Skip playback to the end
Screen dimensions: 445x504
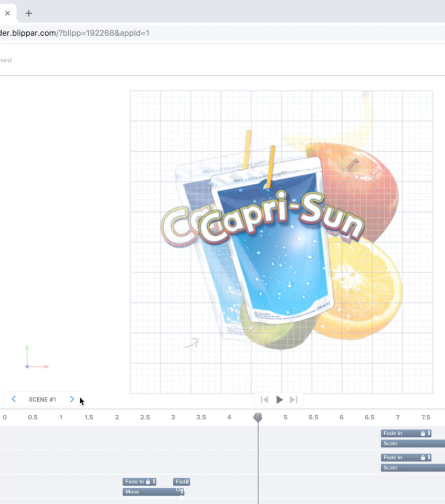click(294, 400)
